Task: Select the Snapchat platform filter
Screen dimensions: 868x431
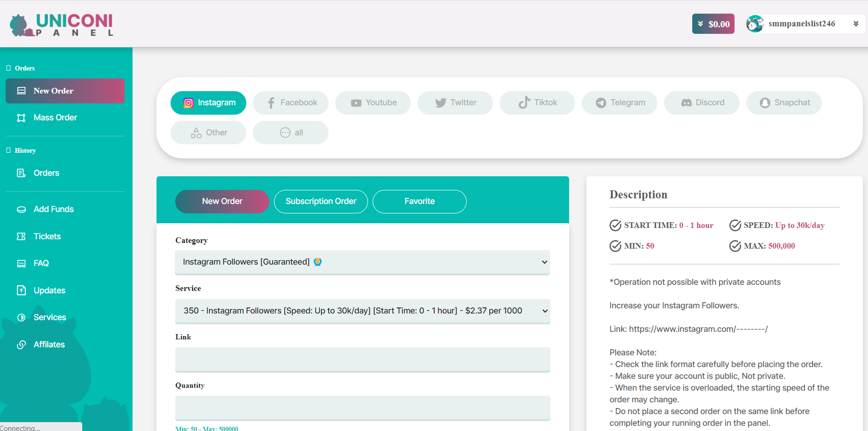Action: coord(784,103)
